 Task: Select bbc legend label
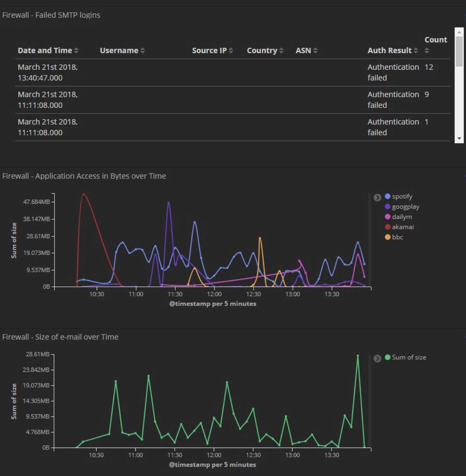tap(397, 237)
